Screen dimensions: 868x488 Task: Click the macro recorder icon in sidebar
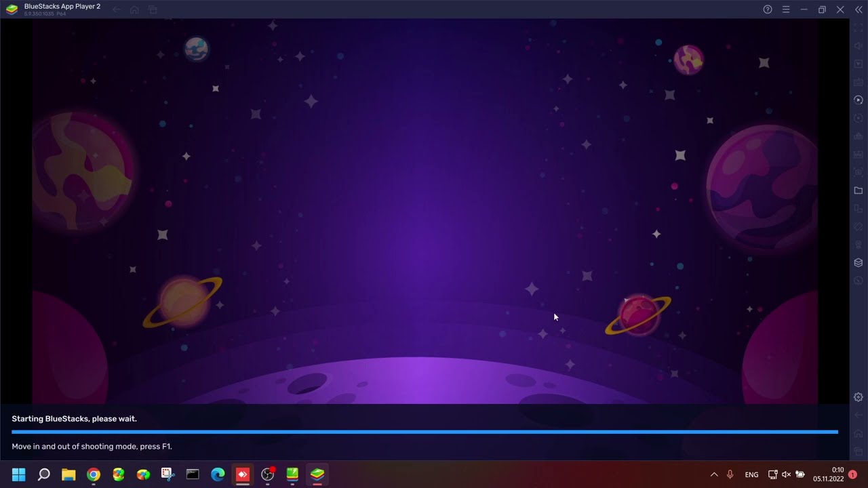click(x=858, y=100)
